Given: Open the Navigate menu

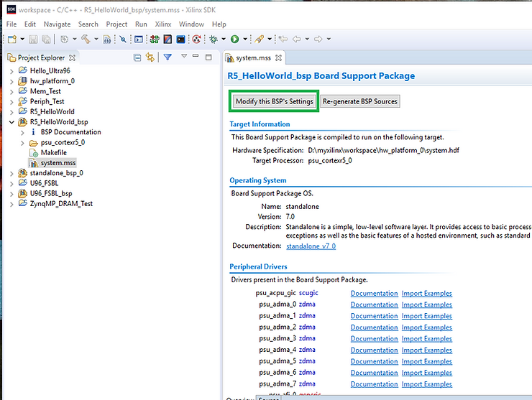Looking at the screenshot, I should click(x=58, y=24).
